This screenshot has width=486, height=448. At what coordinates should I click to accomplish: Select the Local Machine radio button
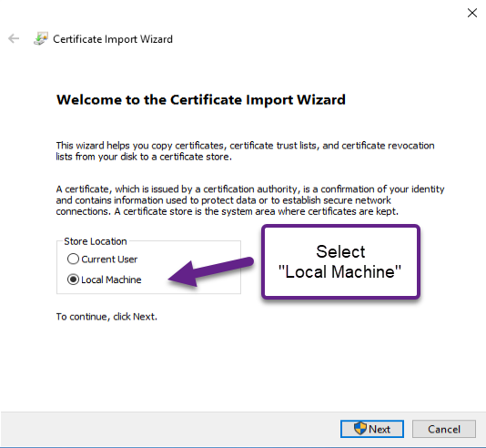tap(73, 280)
